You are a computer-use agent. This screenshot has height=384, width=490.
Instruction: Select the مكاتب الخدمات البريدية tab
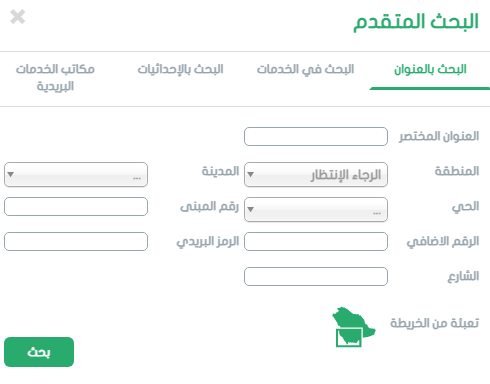click(55, 77)
